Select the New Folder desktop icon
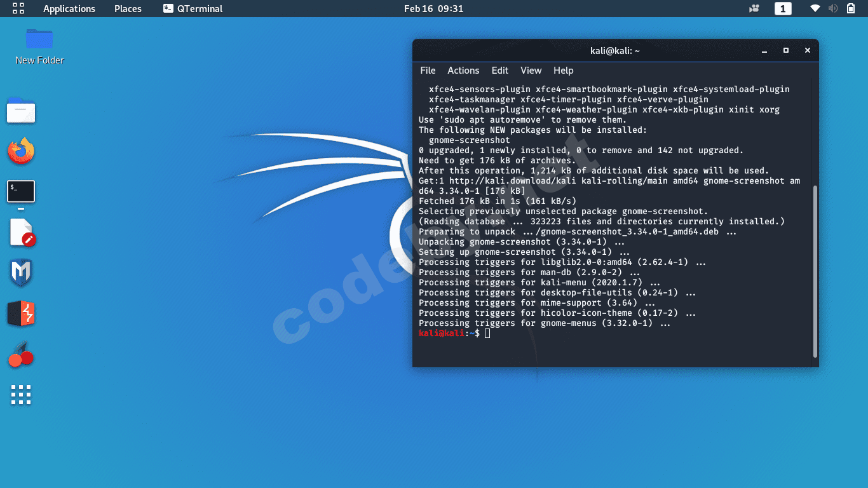Viewport: 868px width, 488px height. click(39, 46)
